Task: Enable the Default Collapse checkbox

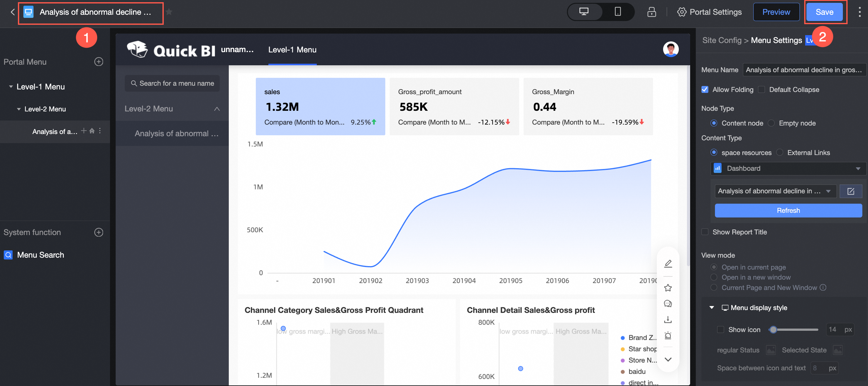Action: [x=761, y=89]
